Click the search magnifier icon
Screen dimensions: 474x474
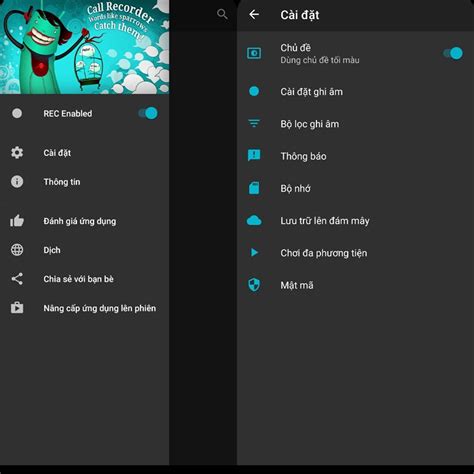pyautogui.click(x=222, y=14)
